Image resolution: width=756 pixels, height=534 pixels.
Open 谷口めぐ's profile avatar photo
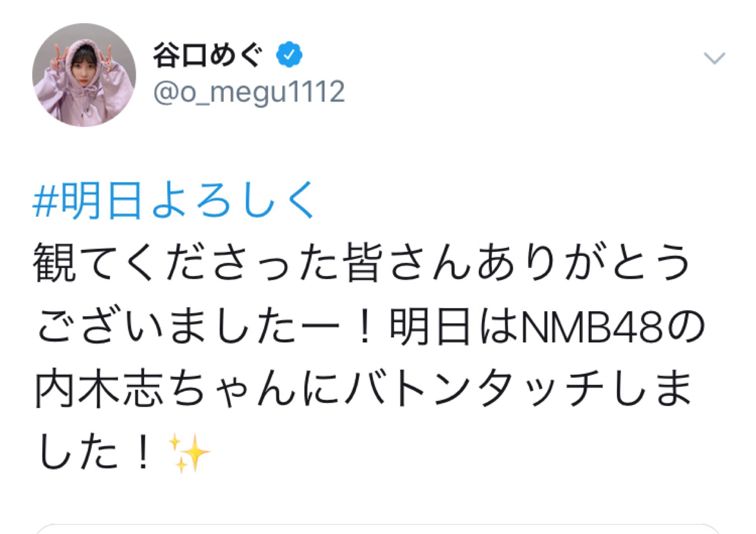click(84, 75)
